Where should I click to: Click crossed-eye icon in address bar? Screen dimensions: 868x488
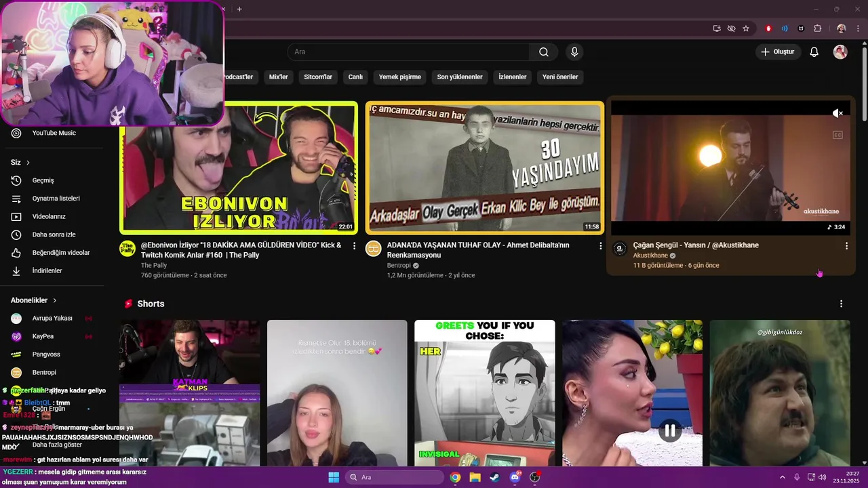[x=731, y=28]
